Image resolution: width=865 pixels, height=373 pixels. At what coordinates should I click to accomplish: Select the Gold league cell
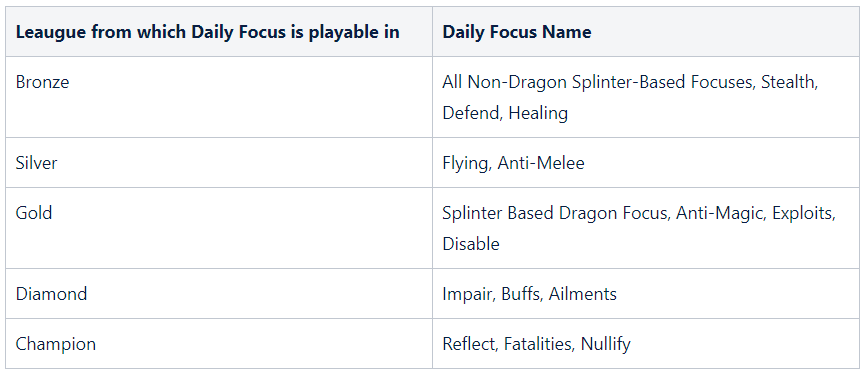click(219, 228)
